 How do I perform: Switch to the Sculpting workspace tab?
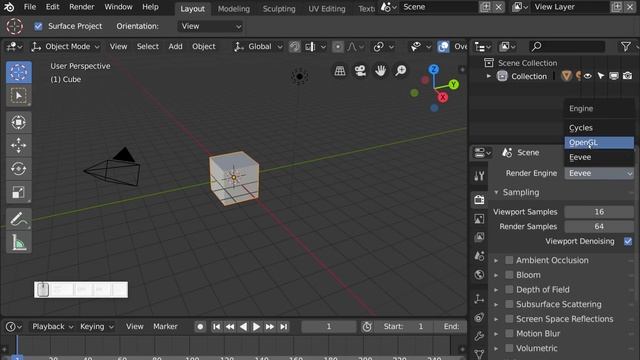point(279,9)
